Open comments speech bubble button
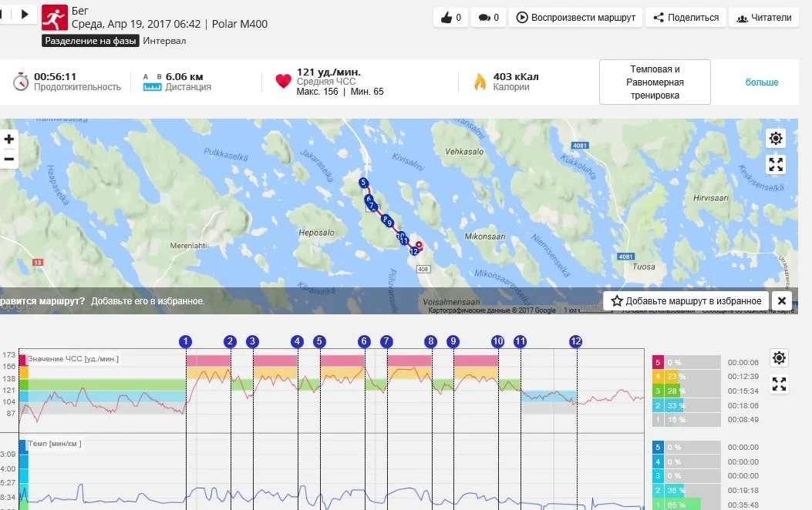 [x=488, y=18]
